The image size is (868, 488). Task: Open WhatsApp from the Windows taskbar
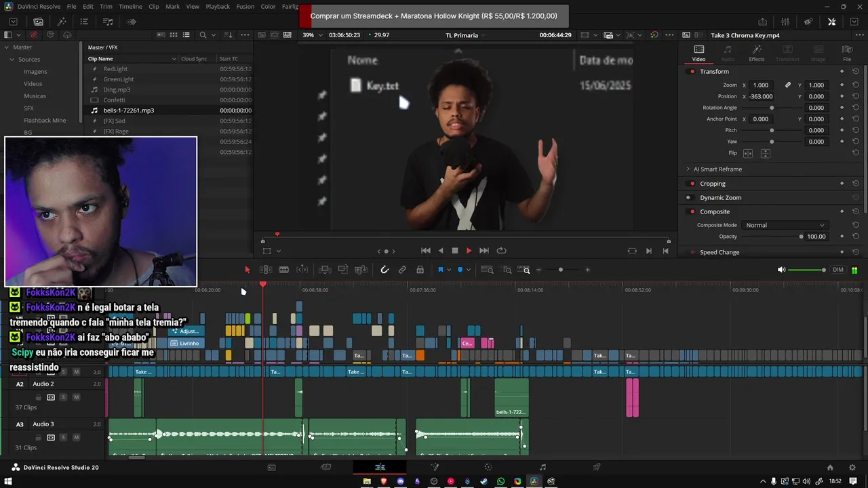click(501, 481)
